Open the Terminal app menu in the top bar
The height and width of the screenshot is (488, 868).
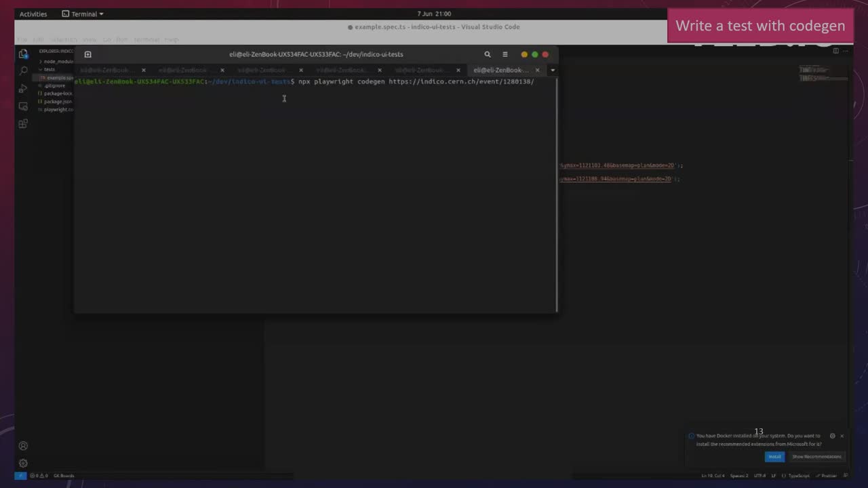(83, 14)
